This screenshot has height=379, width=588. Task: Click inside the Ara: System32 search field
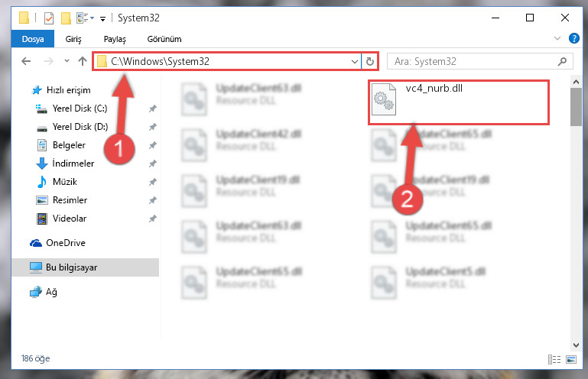pyautogui.click(x=473, y=61)
